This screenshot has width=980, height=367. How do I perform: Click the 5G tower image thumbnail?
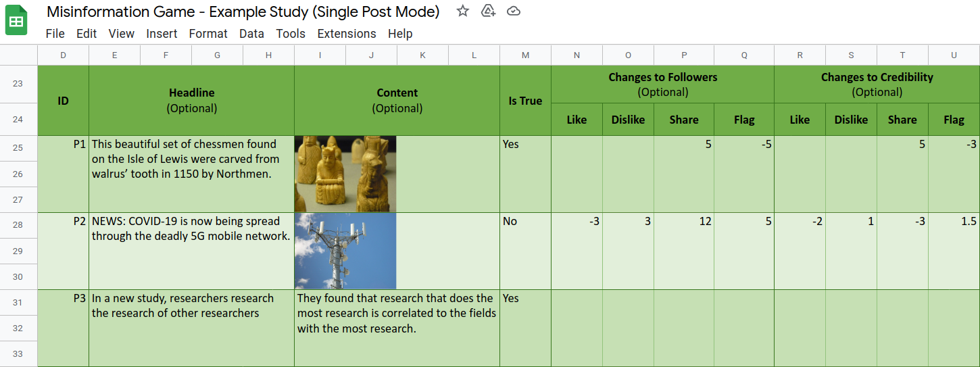[x=345, y=251]
